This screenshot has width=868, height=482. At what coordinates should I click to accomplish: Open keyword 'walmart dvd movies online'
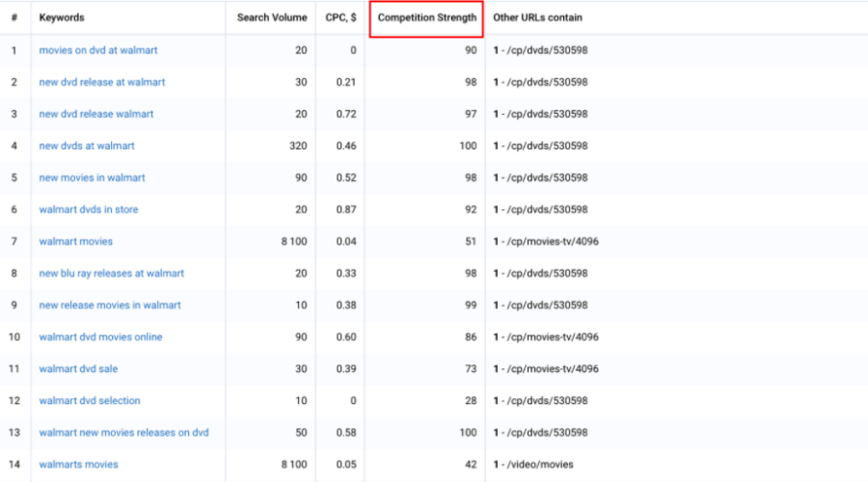pyautogui.click(x=100, y=337)
